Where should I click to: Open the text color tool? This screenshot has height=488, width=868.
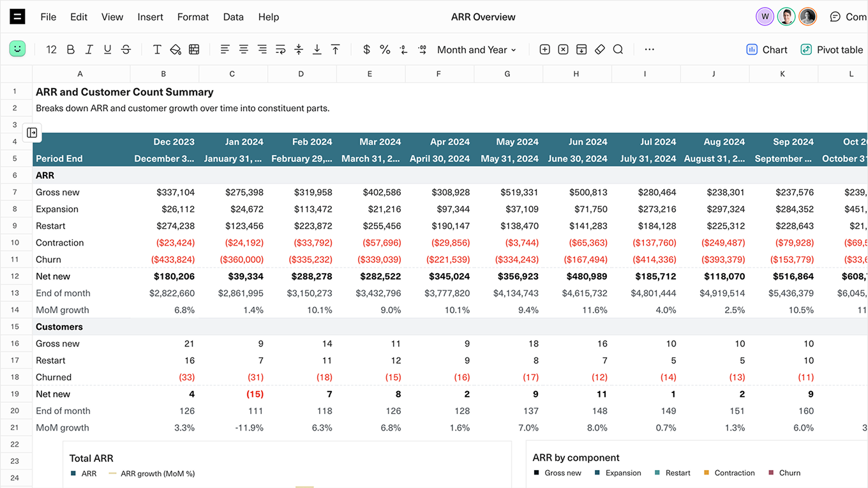point(157,49)
